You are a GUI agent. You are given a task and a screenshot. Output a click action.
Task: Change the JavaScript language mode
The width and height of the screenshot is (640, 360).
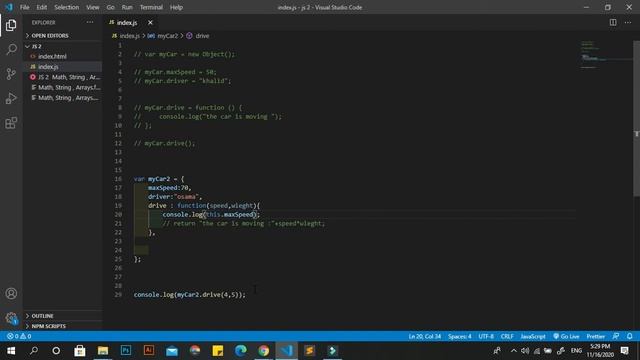(533, 336)
